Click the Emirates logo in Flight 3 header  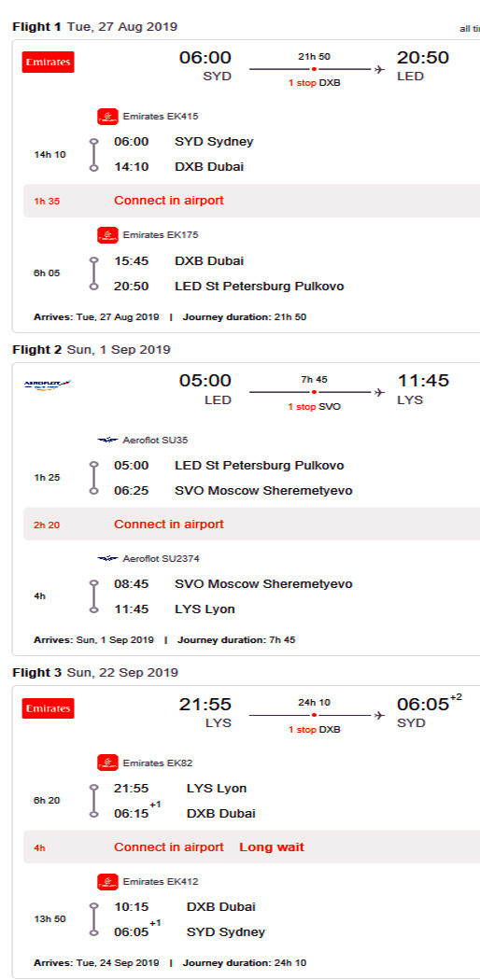pyautogui.click(x=49, y=708)
